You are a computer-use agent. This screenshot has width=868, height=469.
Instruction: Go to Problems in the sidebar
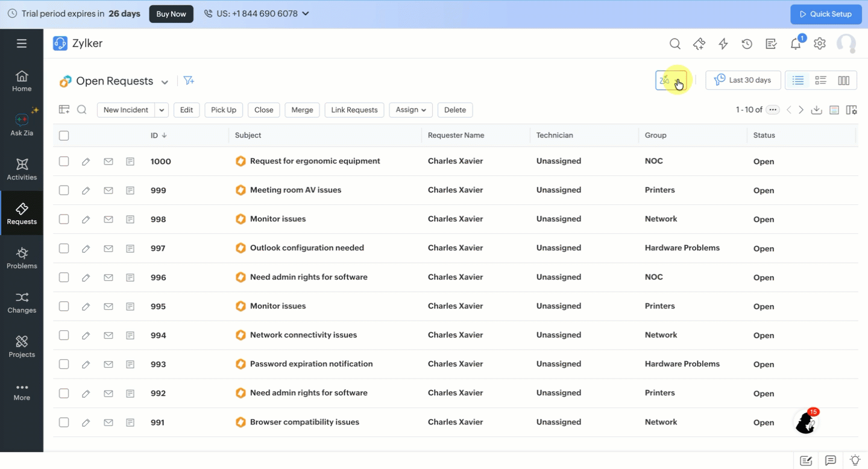pos(22,258)
